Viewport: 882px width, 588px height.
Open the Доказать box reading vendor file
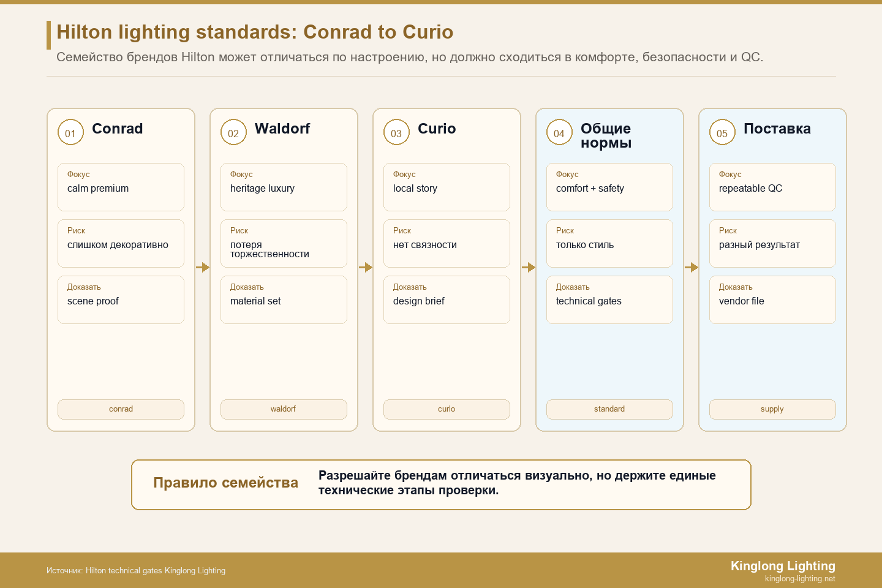click(x=772, y=300)
